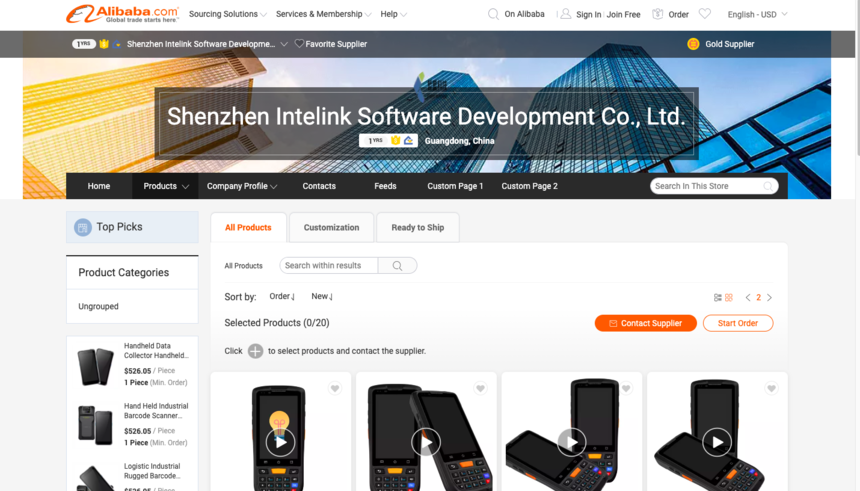Open Hand Held Industrial Barcode Scanner thumbnail
Image resolution: width=860 pixels, height=491 pixels.
tap(95, 425)
